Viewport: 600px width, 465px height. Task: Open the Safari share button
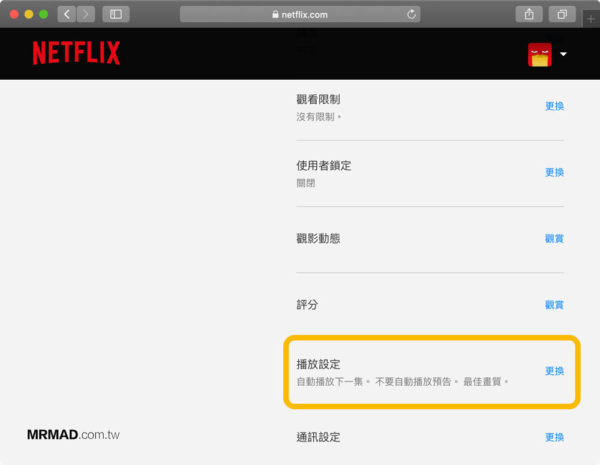point(528,15)
